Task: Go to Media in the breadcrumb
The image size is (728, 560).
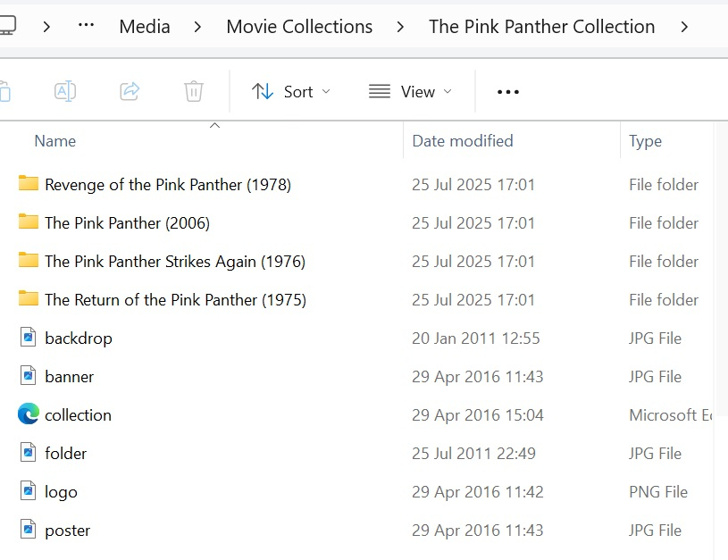Action: point(145,27)
